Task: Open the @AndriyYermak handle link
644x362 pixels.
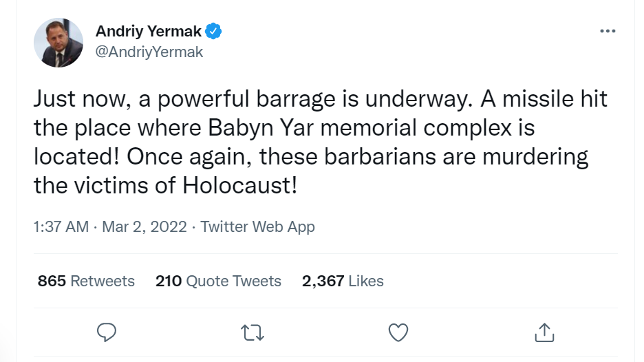Action: pos(149,52)
